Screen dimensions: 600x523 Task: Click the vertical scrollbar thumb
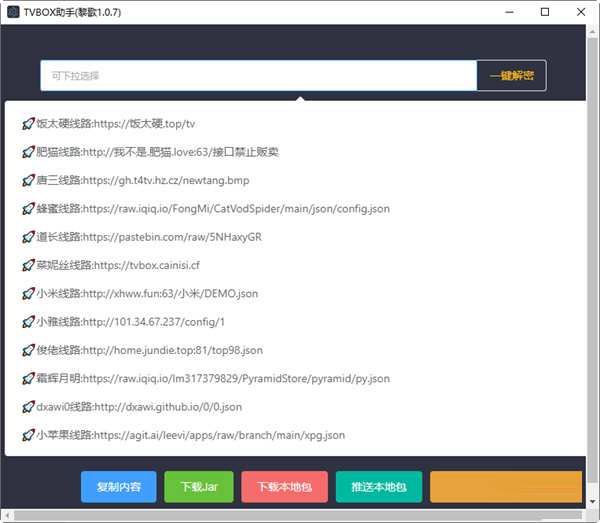click(592, 260)
